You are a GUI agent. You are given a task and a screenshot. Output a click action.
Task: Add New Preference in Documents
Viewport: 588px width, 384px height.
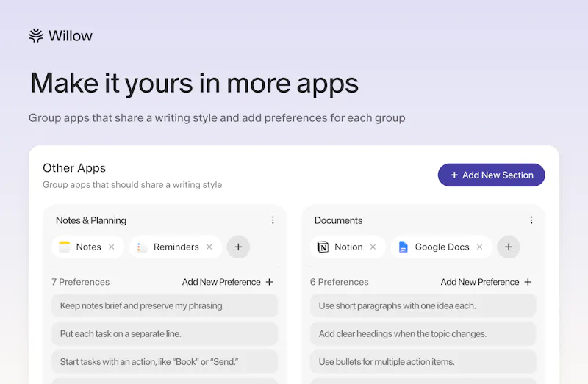coord(487,282)
